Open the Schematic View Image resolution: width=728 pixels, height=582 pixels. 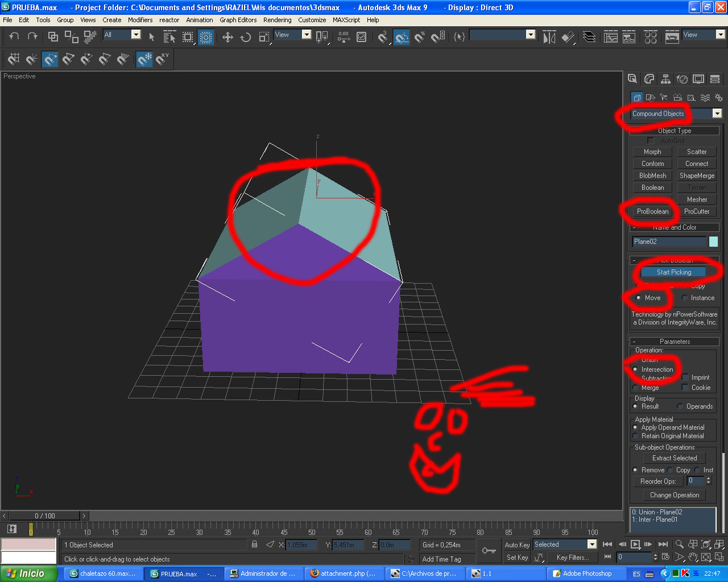coord(629,37)
